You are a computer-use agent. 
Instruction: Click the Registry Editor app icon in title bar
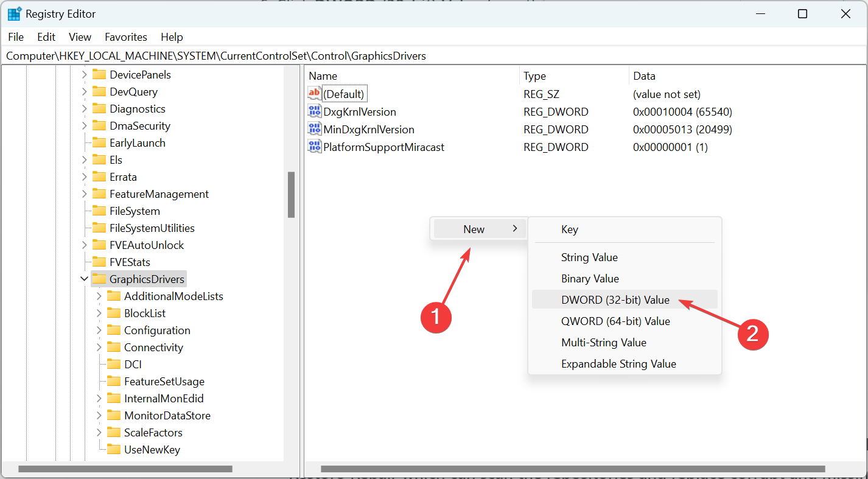pos(14,13)
